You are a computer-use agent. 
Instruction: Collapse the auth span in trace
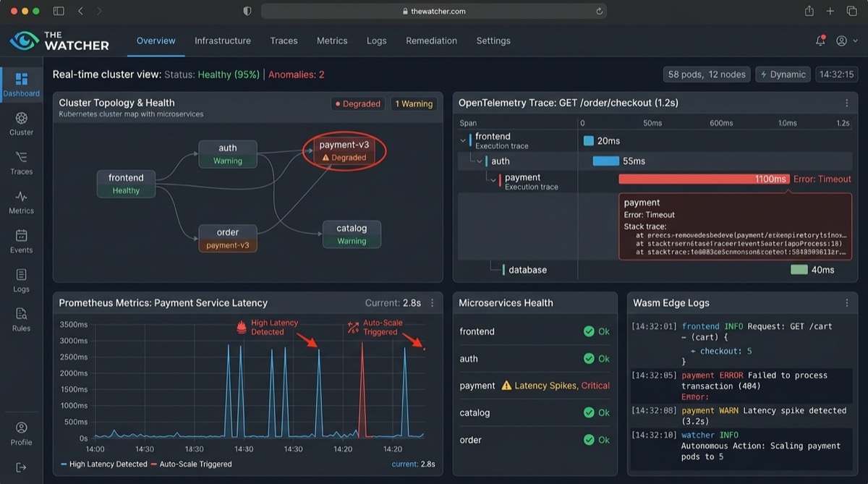[479, 161]
